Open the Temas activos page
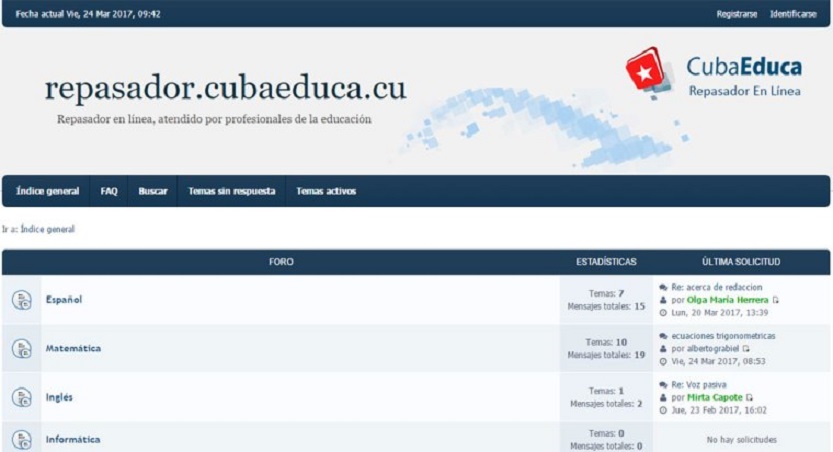The image size is (833, 452). click(326, 191)
